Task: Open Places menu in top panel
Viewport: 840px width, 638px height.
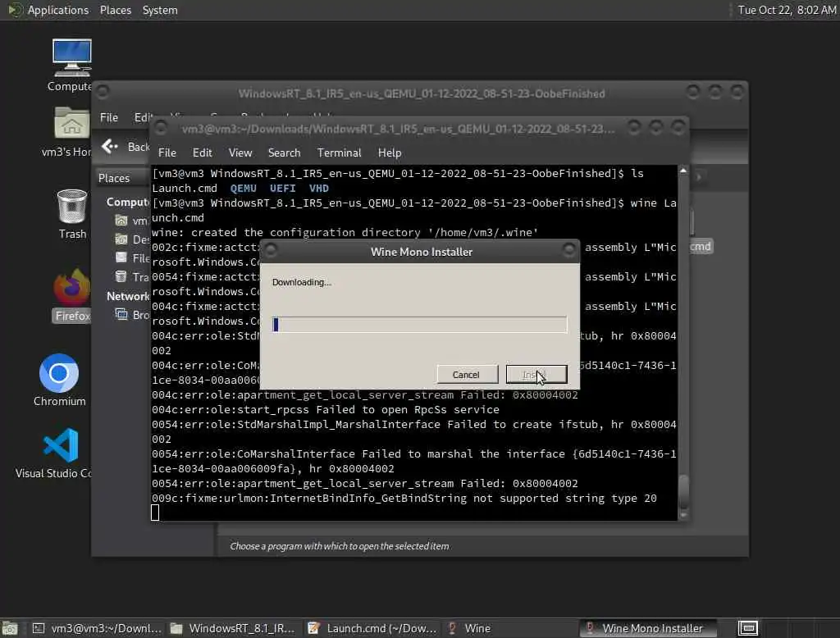Action: click(x=115, y=10)
